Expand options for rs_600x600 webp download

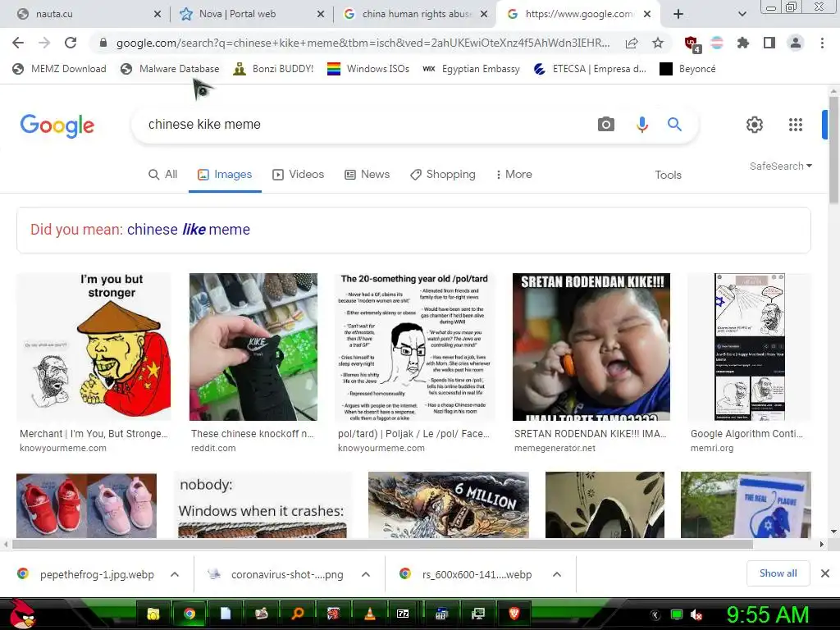tap(557, 574)
